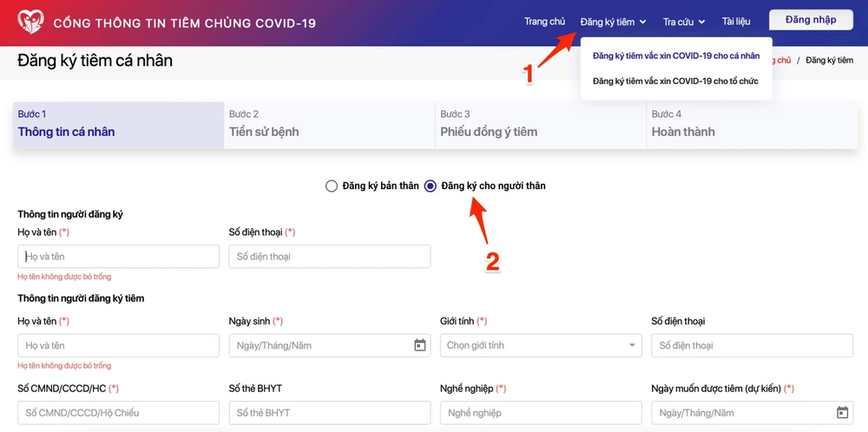Switch to the Bước 4 Hoàn thành step
Screen dimensions: 868x432
point(752,125)
